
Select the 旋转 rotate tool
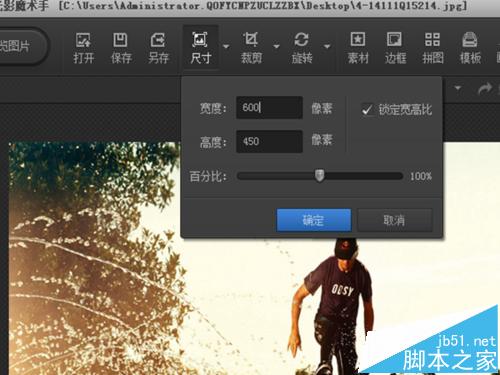(x=302, y=48)
